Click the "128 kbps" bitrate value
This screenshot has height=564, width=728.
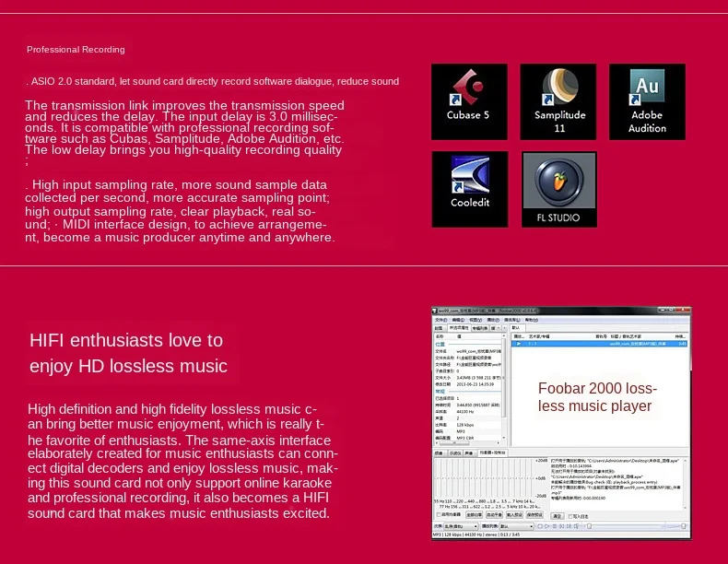click(465, 425)
